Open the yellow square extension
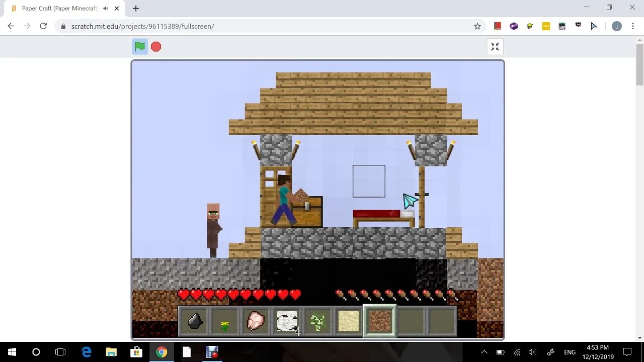The image size is (644, 362). (546, 26)
